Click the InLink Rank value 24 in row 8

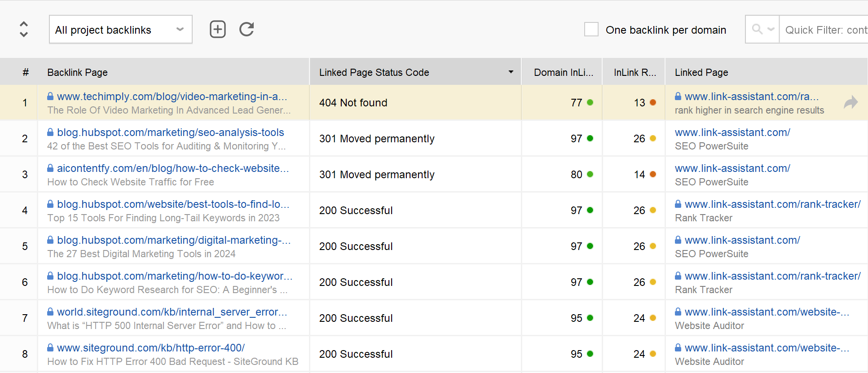click(639, 354)
